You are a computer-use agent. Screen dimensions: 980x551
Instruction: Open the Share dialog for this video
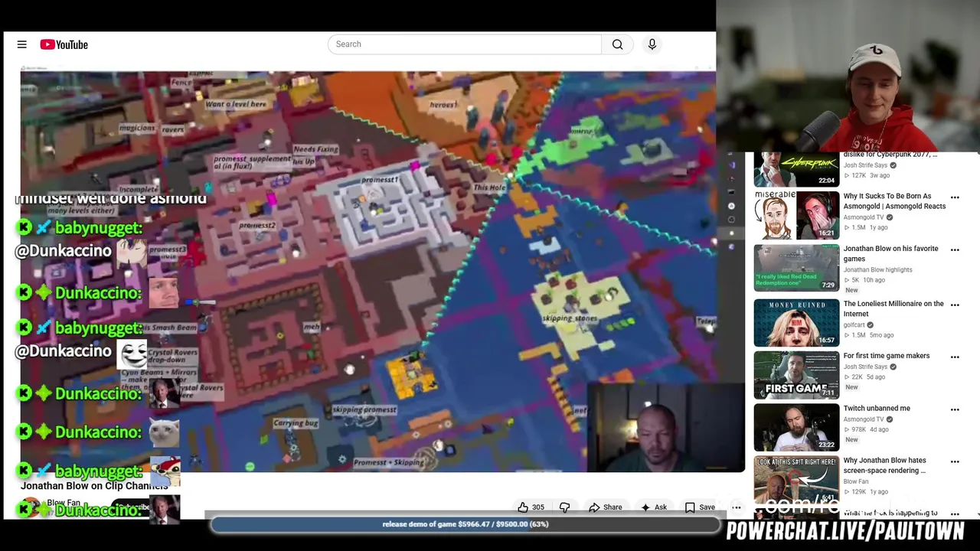pos(606,507)
